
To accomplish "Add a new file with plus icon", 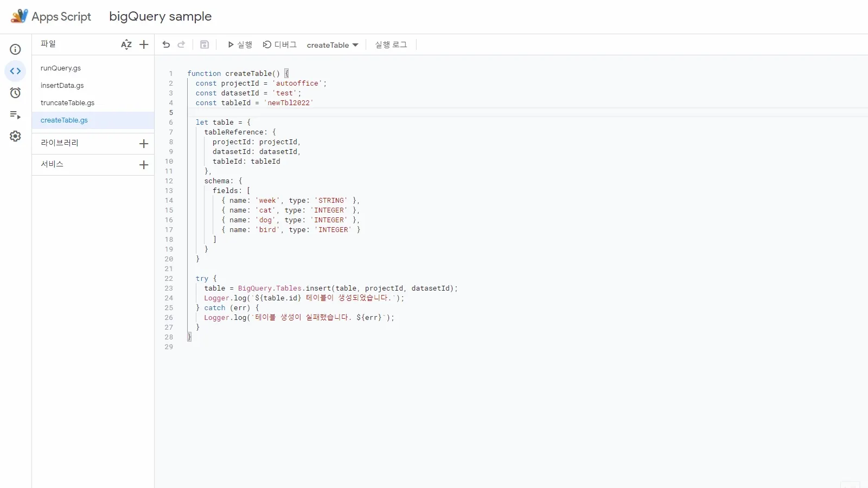I will coord(144,44).
